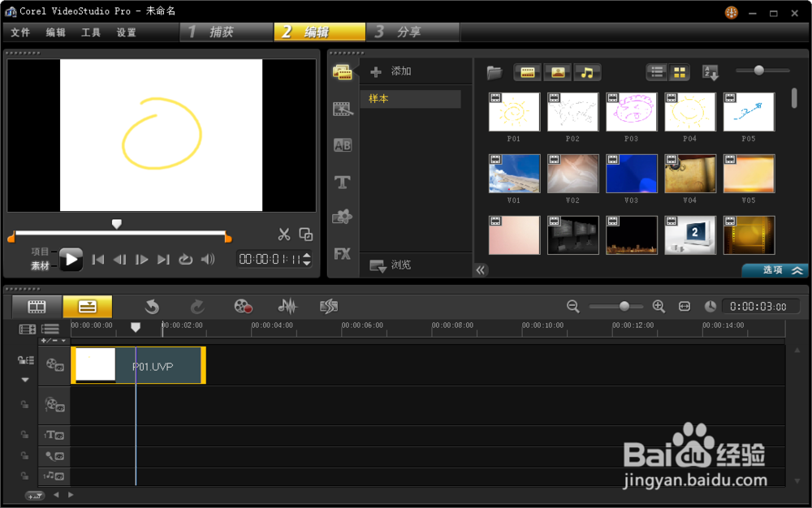Open the Transitions library icon
This screenshot has width=812, height=508.
click(x=343, y=110)
